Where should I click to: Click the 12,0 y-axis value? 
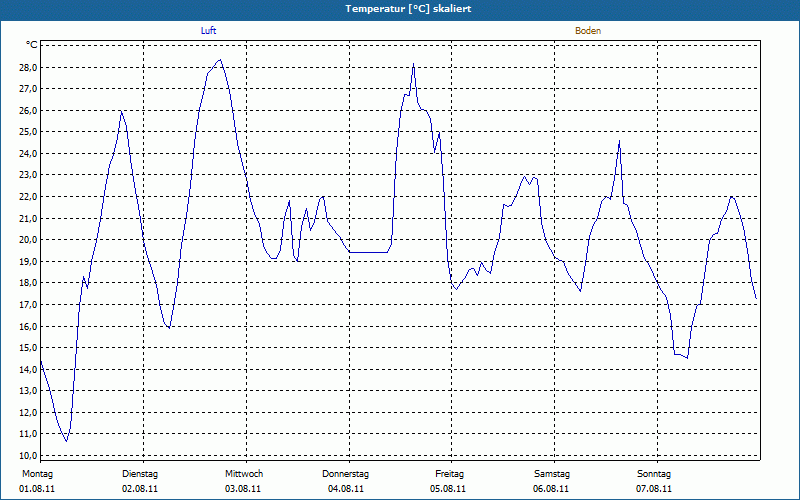pyautogui.click(x=28, y=412)
